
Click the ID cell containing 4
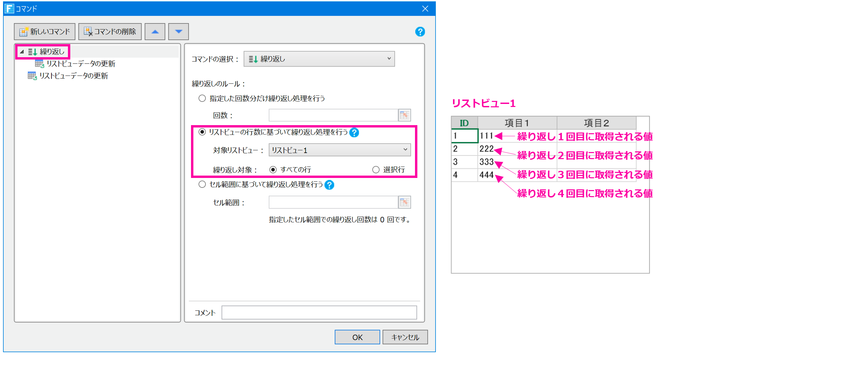[464, 175]
